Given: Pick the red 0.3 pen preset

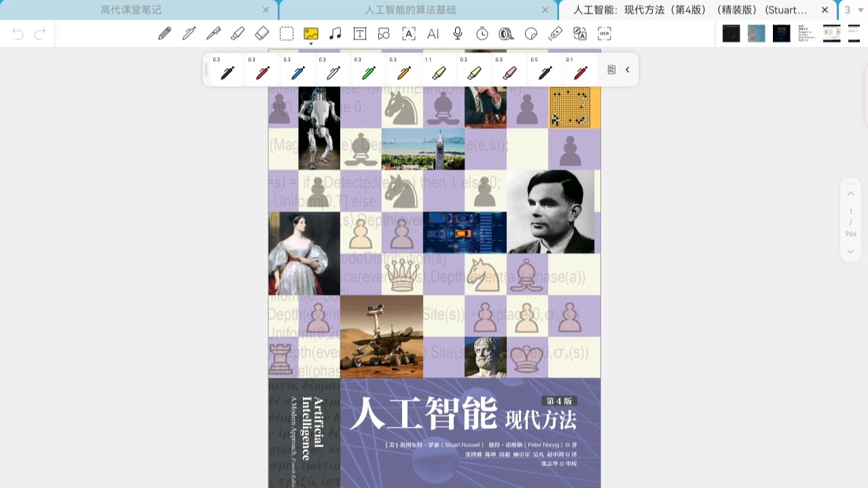Looking at the screenshot, I should pyautogui.click(x=262, y=70).
